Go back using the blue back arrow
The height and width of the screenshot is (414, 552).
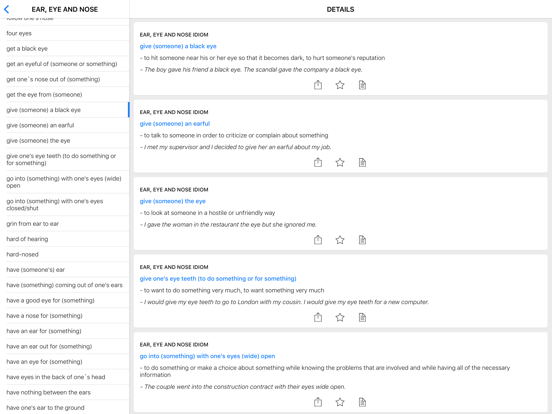point(6,10)
